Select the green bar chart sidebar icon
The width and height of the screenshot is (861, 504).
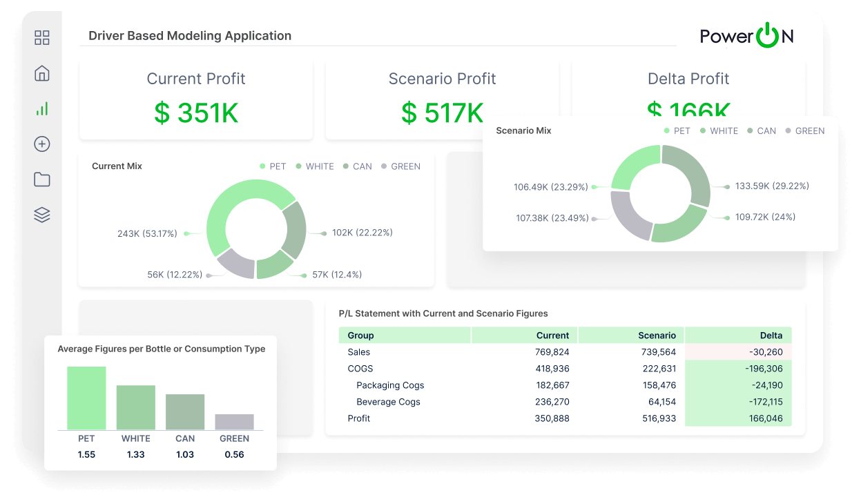point(42,108)
